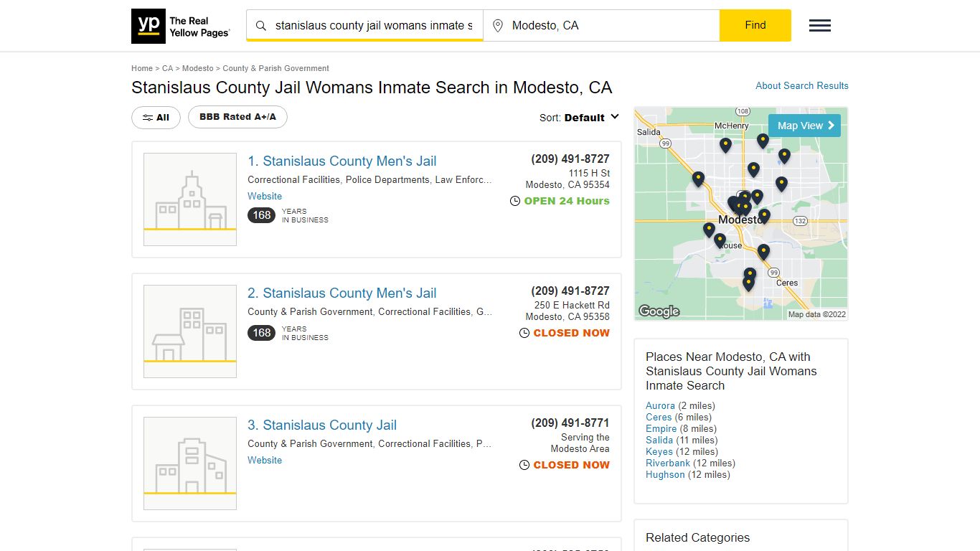Click the clock icon beside OPEN 24 Hours
980x551 pixels.
pos(515,201)
